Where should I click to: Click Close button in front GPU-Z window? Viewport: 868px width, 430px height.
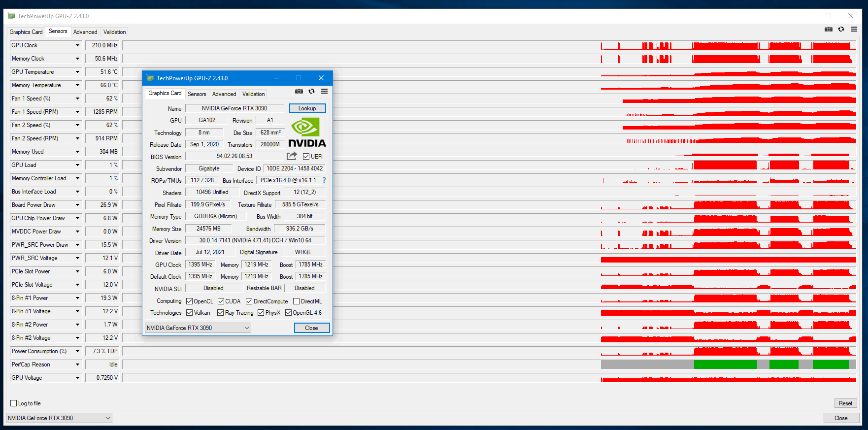tap(312, 328)
